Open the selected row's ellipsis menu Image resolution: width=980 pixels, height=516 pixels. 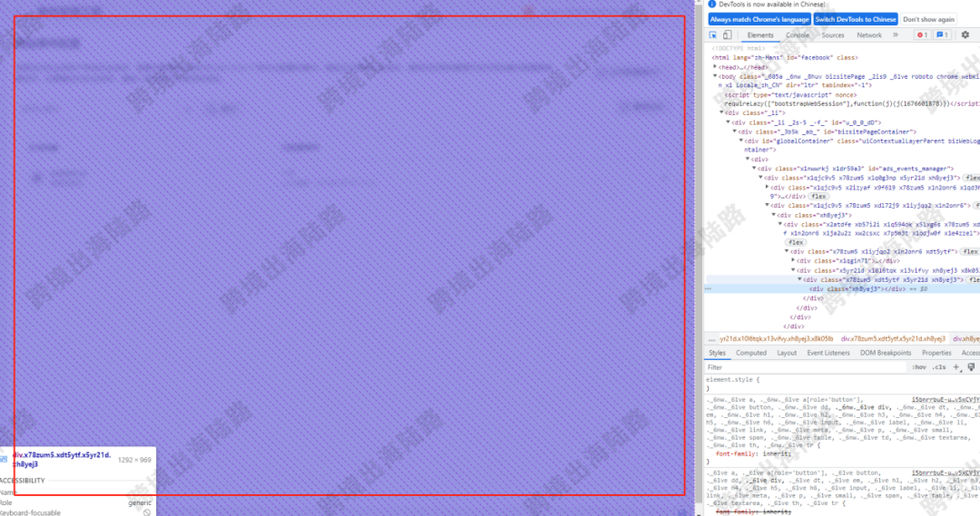(x=708, y=288)
